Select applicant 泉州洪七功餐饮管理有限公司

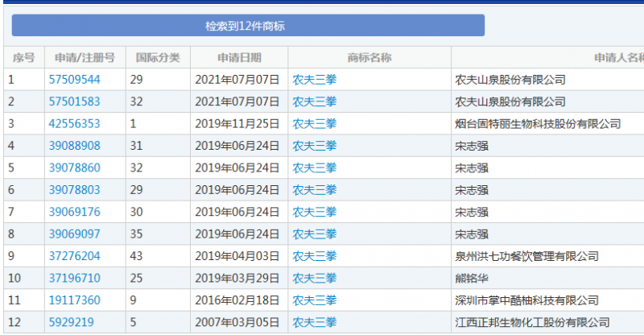click(526, 256)
